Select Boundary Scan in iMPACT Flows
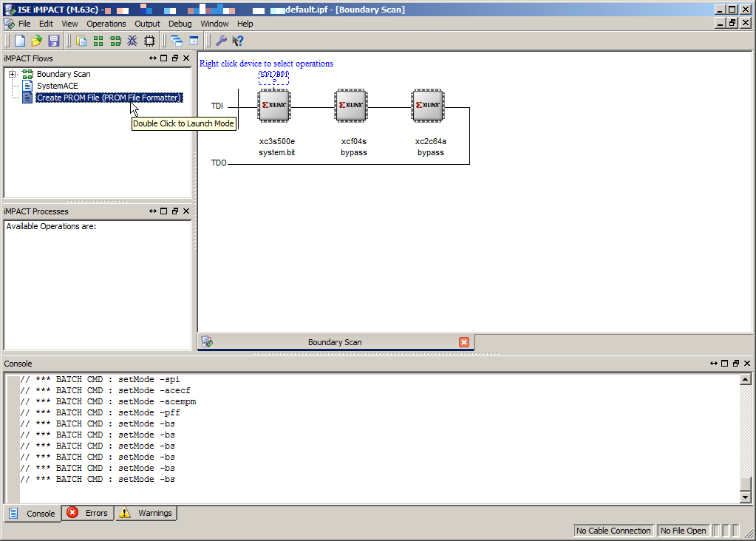 click(64, 74)
